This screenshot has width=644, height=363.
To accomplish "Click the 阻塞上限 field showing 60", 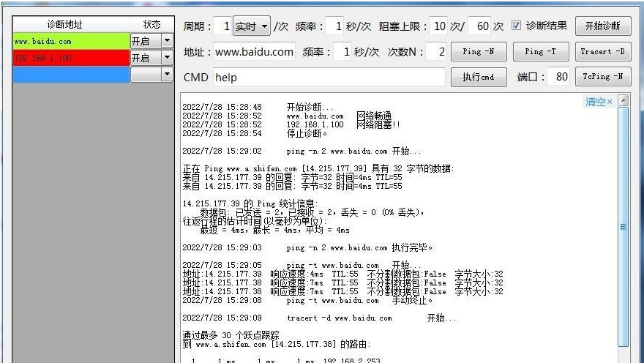I will coord(479,26).
